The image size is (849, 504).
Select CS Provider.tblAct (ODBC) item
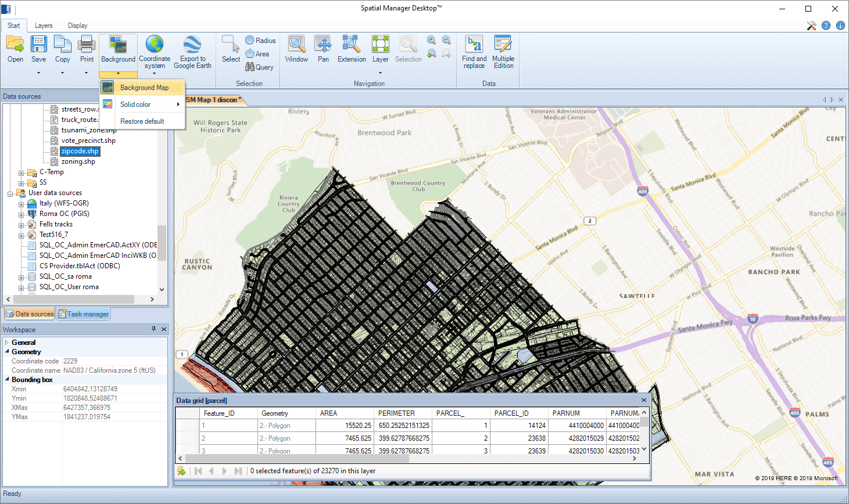pos(80,266)
